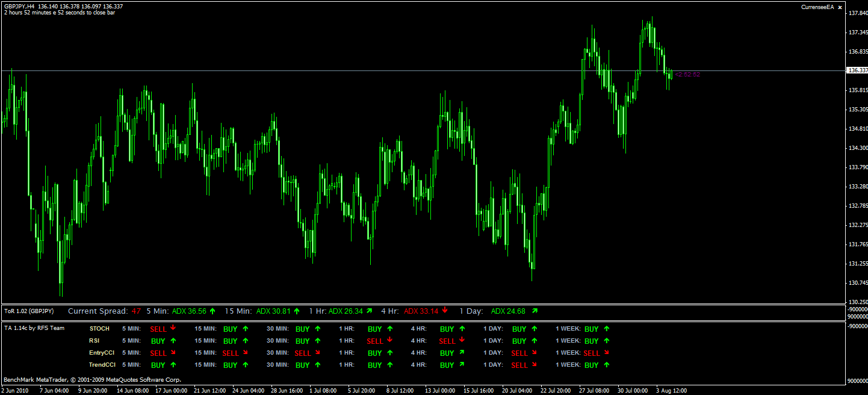Click the green arrow for STOCH 4 HR BUY
The image size is (868, 395).
(x=462, y=329)
